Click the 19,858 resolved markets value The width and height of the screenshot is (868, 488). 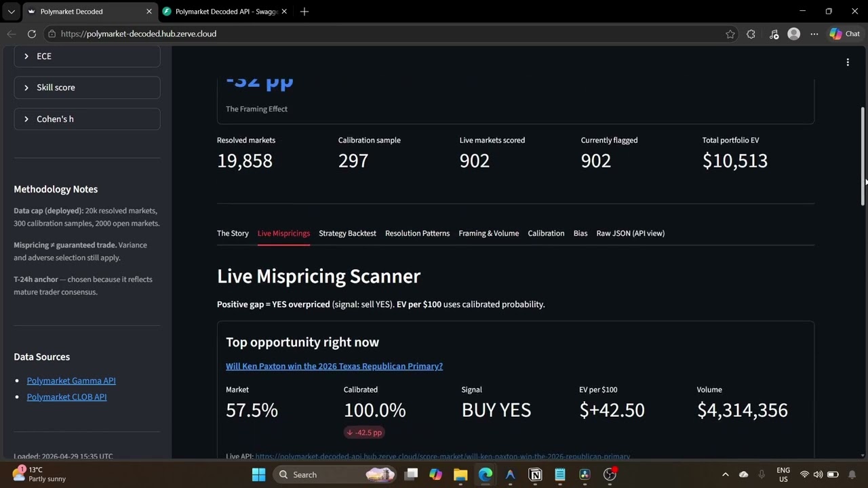click(245, 161)
